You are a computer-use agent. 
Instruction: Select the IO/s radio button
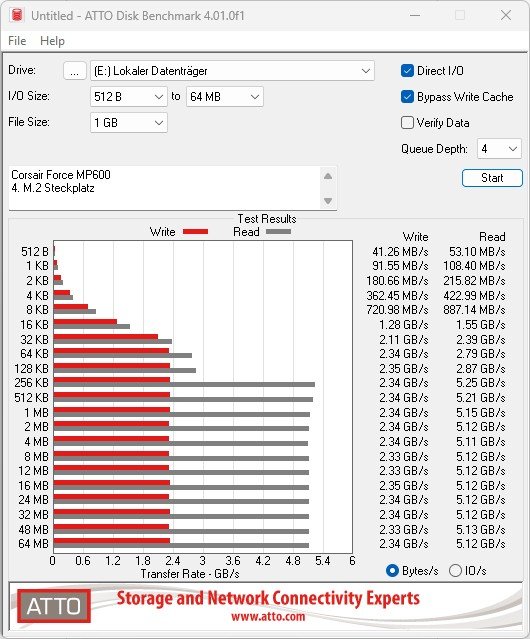pyautogui.click(x=455, y=571)
